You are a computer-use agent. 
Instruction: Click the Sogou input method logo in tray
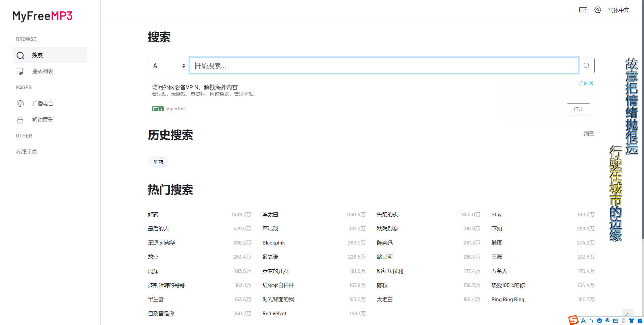pos(573,320)
